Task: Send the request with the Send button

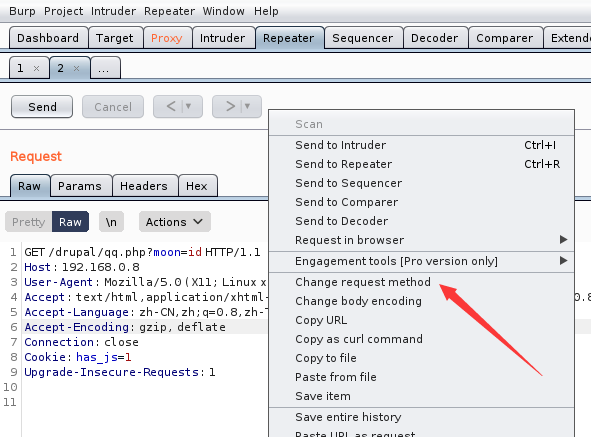Action: [42, 107]
